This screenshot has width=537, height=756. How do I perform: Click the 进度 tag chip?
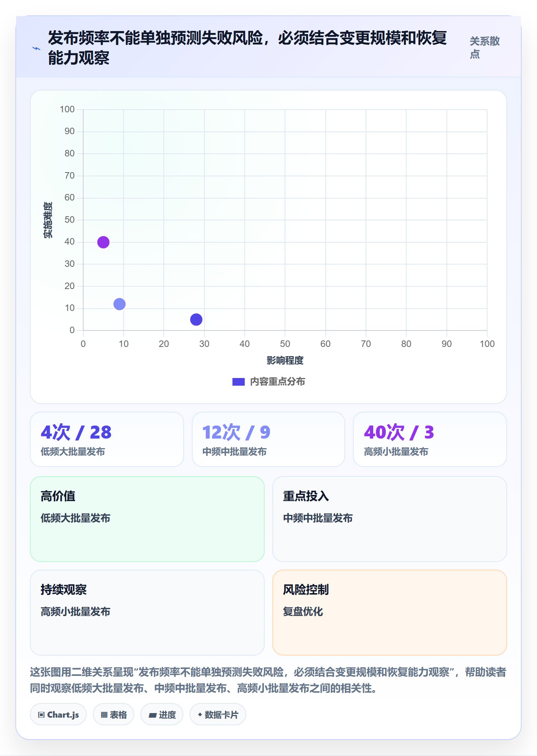click(162, 715)
